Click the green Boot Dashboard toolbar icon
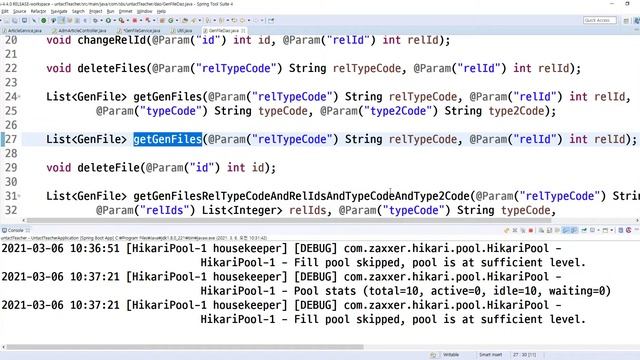The height and width of the screenshot is (360, 640). 43,20
